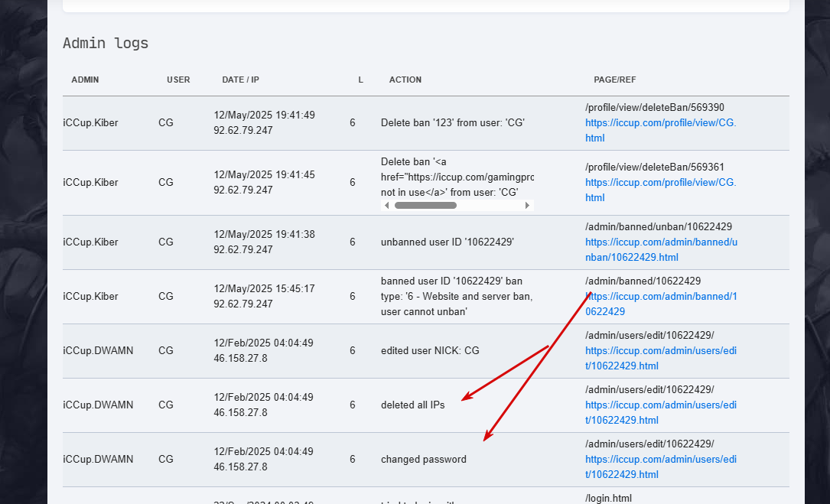830x504 pixels.
Task: Click the horizontal scrollbar thumb in the action cell
Action: (425, 206)
